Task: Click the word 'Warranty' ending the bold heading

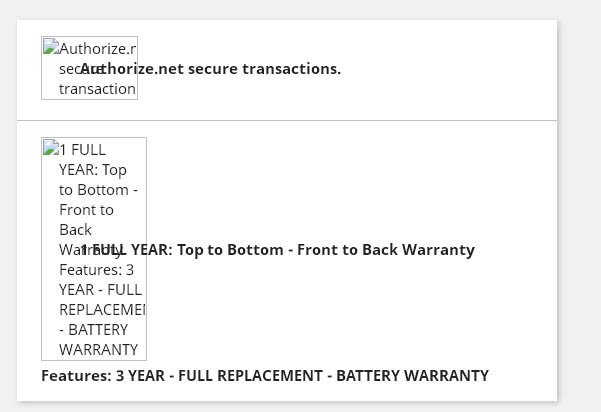Action: [x=438, y=250]
